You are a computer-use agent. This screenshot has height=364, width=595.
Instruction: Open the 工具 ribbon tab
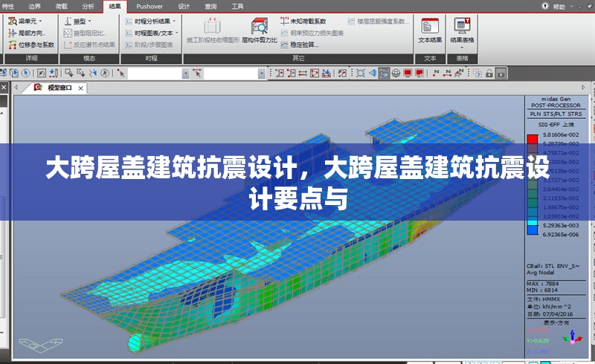click(237, 7)
